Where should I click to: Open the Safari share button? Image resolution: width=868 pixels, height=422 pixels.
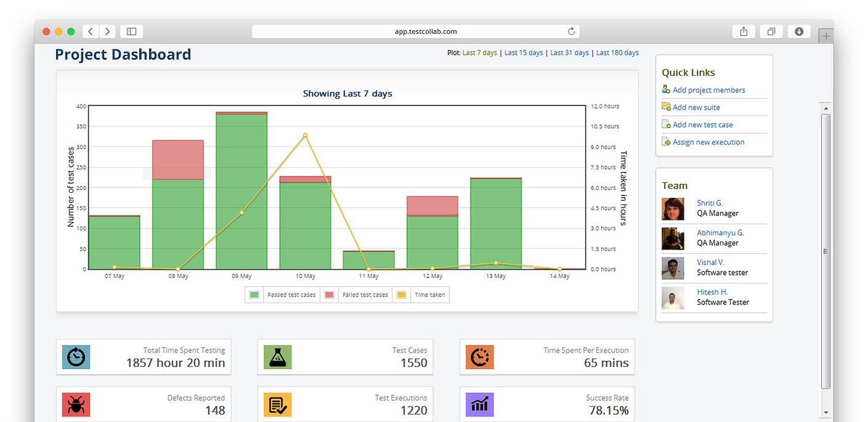pyautogui.click(x=744, y=31)
